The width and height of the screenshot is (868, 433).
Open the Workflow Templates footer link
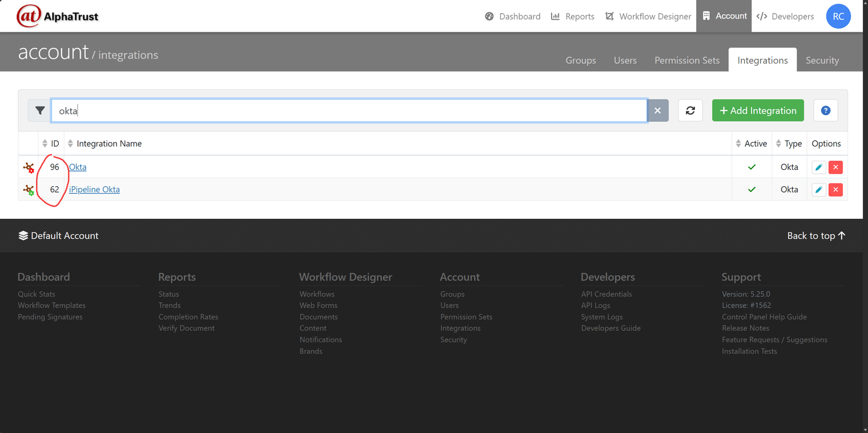(51, 305)
